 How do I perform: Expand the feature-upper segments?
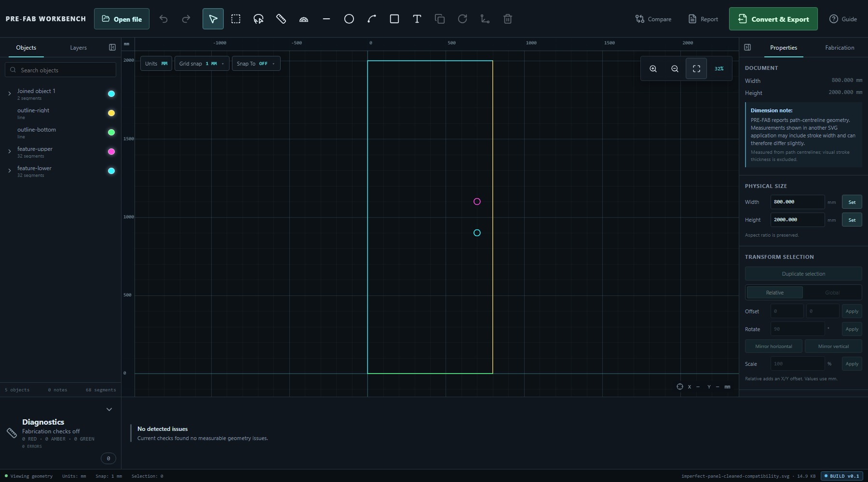point(9,151)
